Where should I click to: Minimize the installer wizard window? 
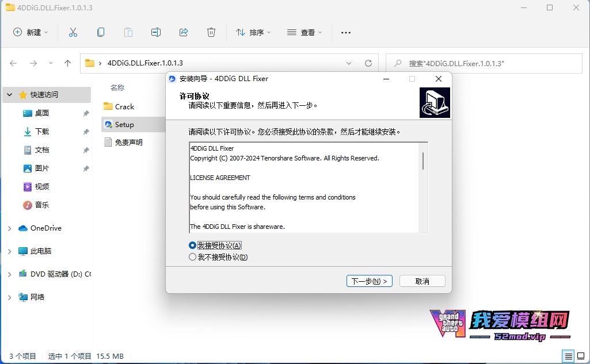[x=386, y=79]
